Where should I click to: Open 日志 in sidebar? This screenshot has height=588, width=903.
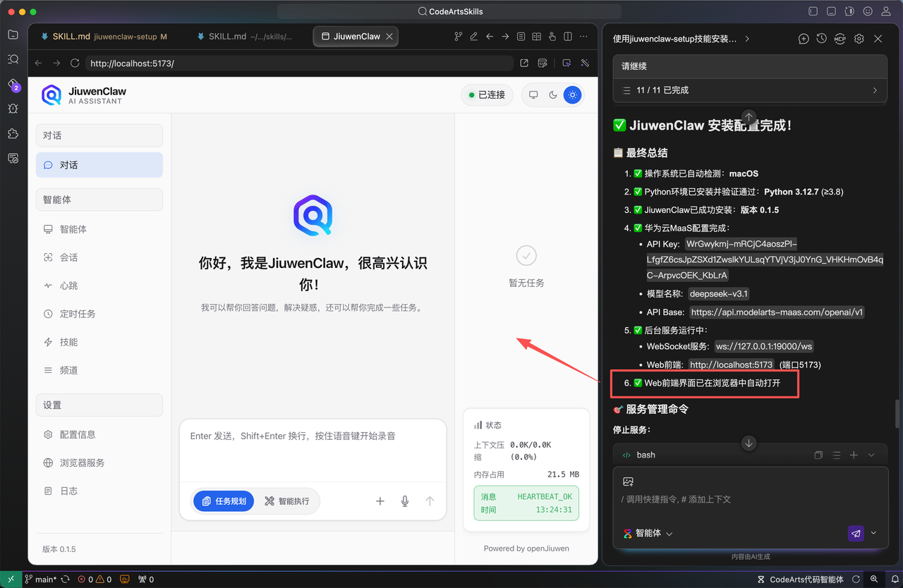pos(99,491)
